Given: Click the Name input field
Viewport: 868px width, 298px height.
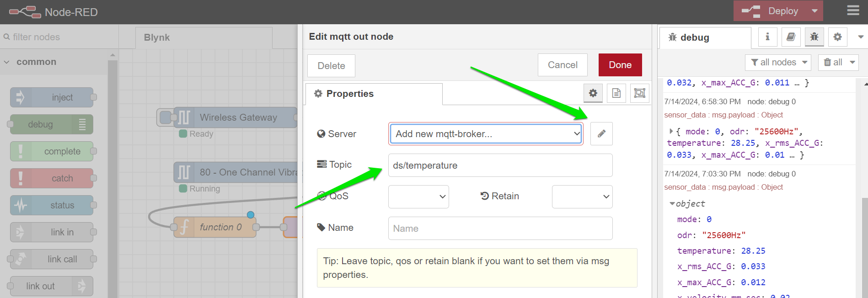Looking at the screenshot, I should (x=500, y=228).
